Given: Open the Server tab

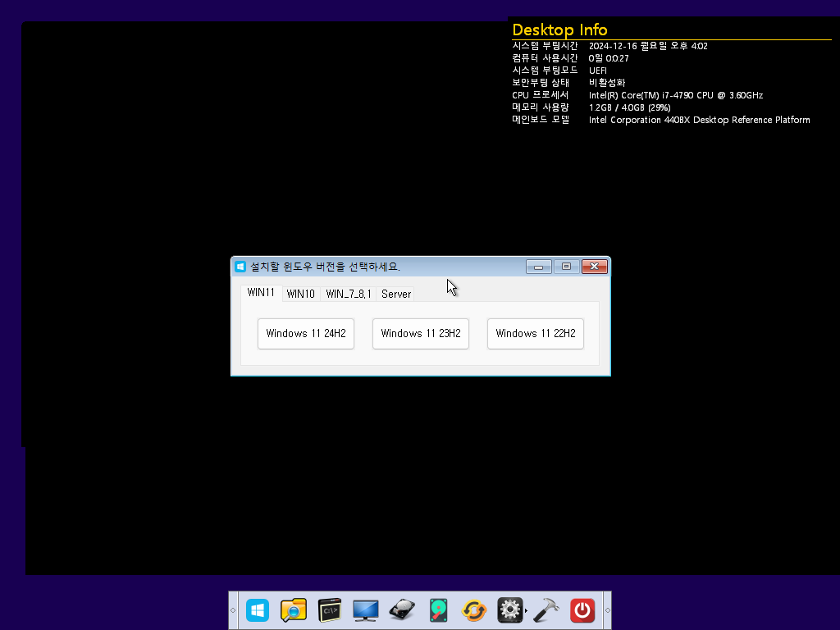Looking at the screenshot, I should click(396, 294).
